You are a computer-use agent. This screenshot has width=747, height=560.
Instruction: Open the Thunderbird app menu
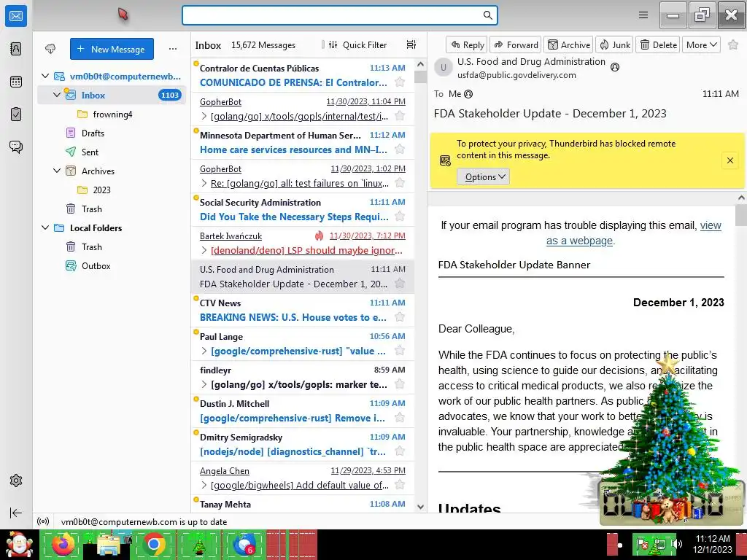tap(643, 15)
